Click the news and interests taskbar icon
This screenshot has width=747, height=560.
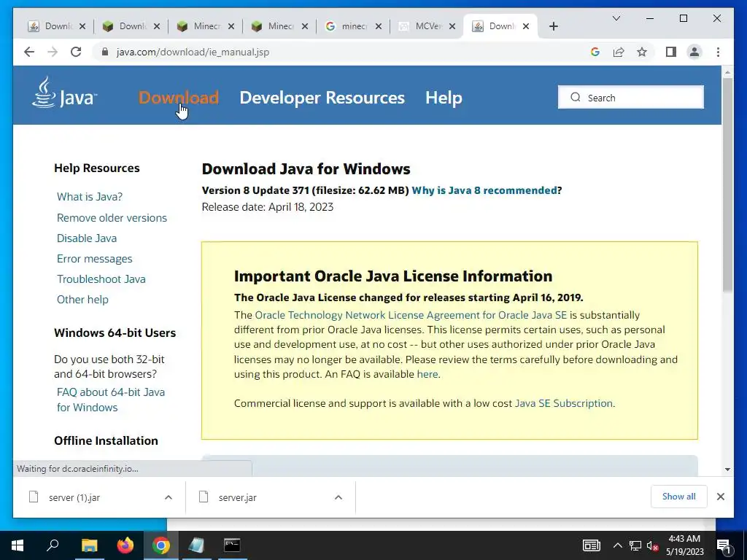[591, 545]
